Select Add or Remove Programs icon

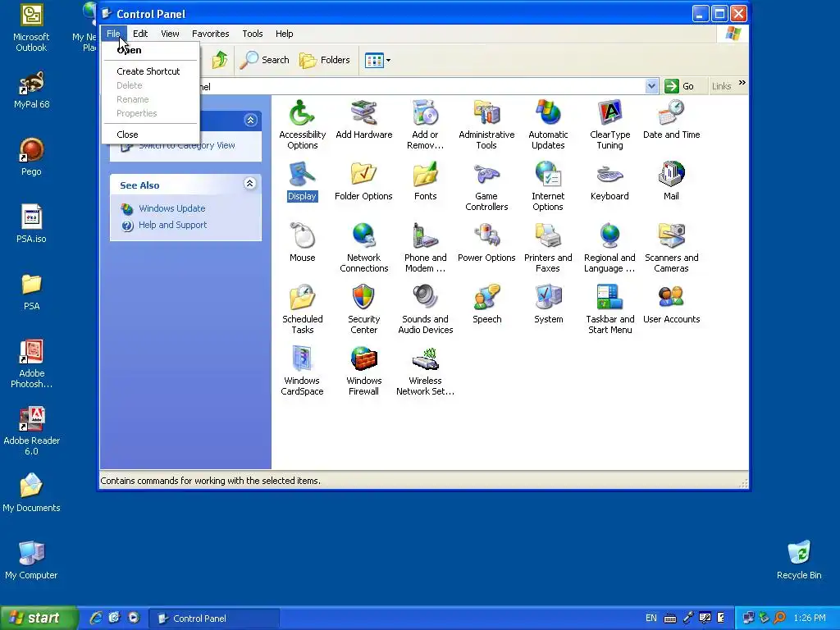click(426, 125)
